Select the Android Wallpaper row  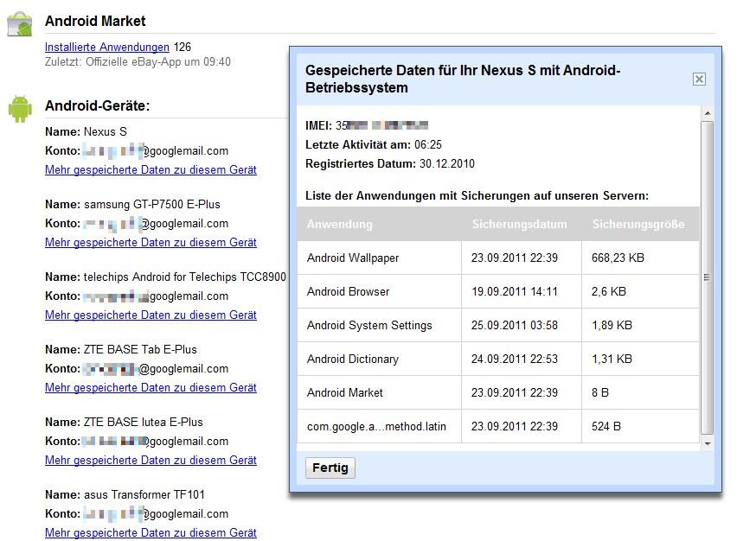[498, 258]
